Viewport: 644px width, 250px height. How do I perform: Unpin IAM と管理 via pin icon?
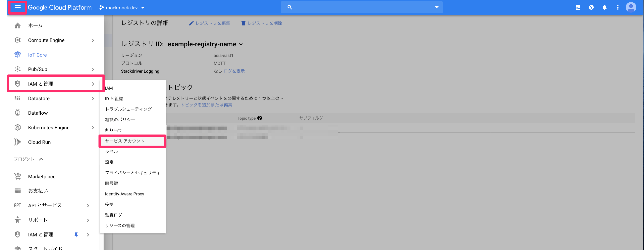[x=76, y=234]
